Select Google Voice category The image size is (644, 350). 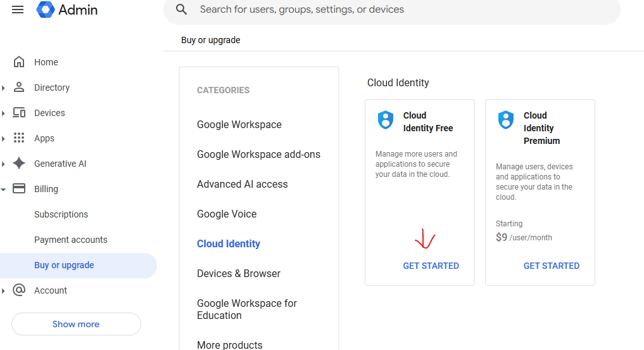click(227, 214)
